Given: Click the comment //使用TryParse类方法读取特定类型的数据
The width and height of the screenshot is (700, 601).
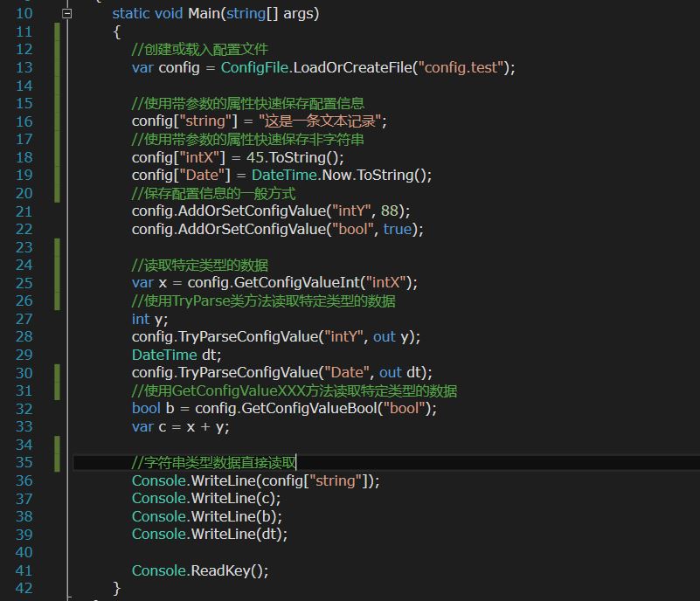Looking at the screenshot, I should pyautogui.click(x=263, y=301).
